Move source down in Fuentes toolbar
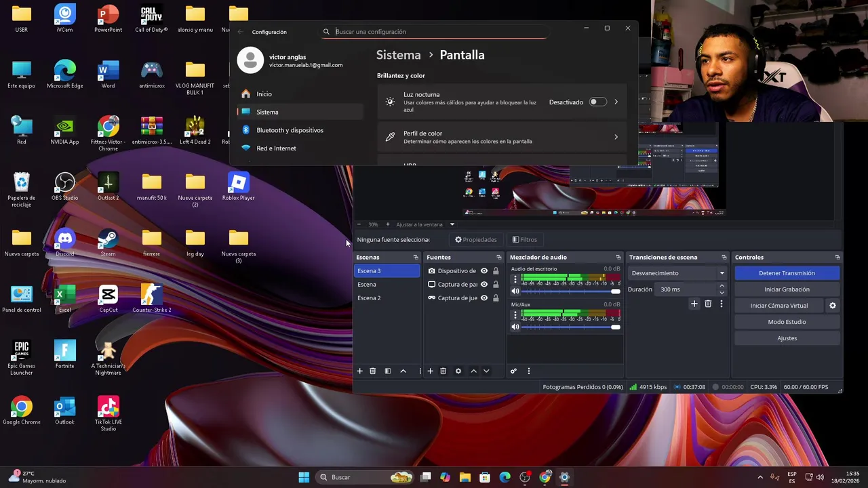Image resolution: width=868 pixels, height=488 pixels. [x=486, y=371]
